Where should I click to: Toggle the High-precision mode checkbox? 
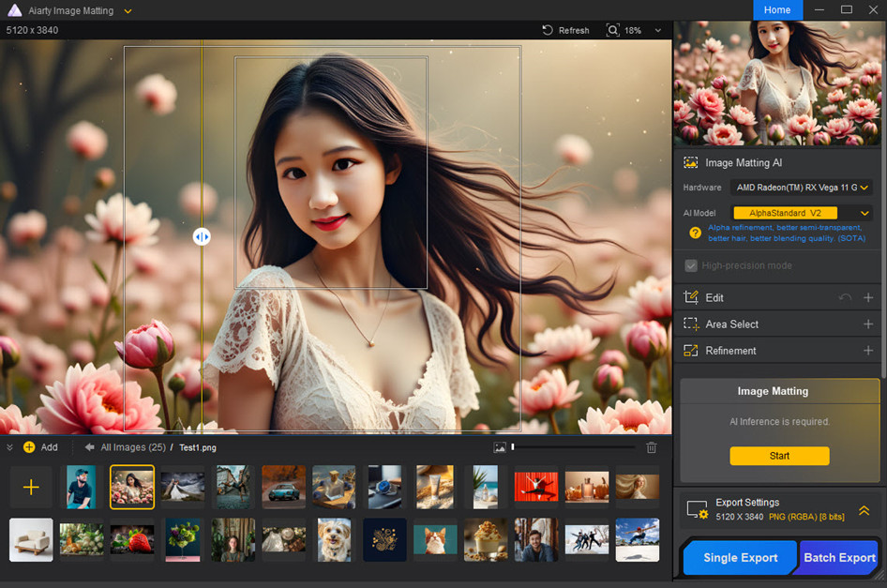(x=692, y=265)
